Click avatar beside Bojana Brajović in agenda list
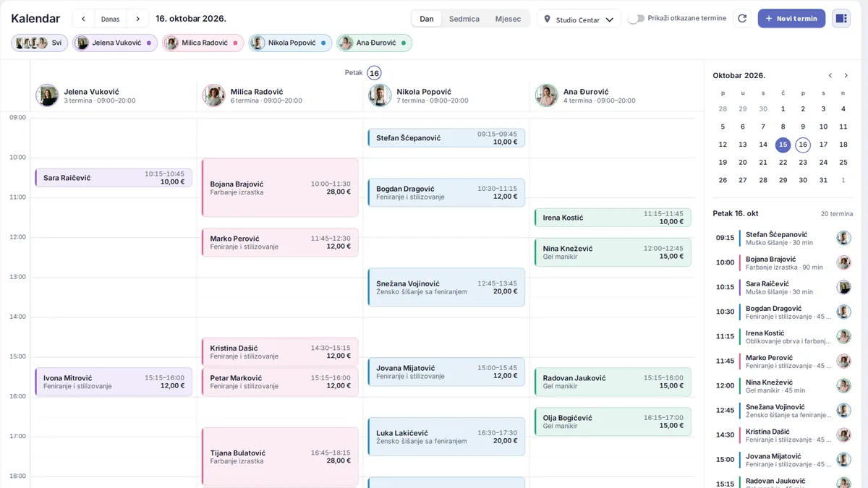 (843, 262)
